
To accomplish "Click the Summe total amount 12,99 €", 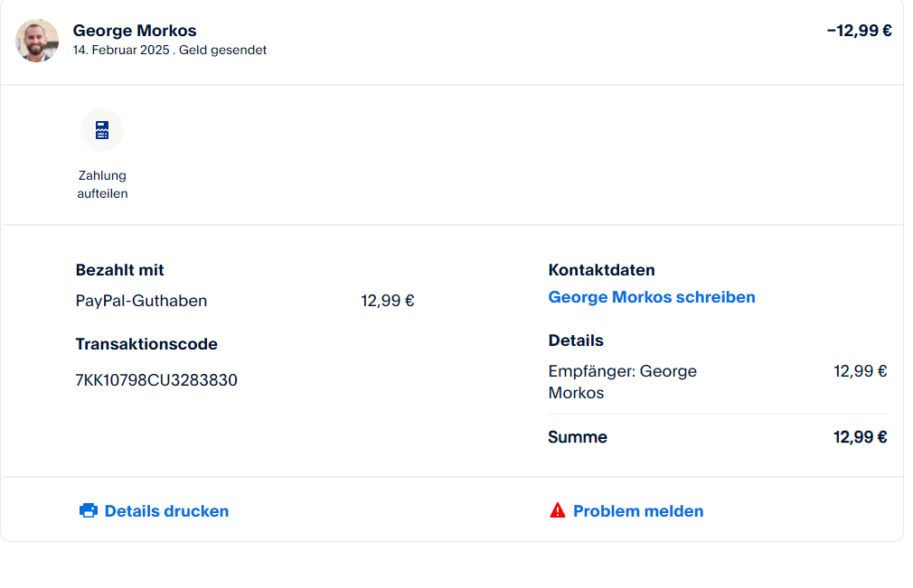I will pos(860,437).
